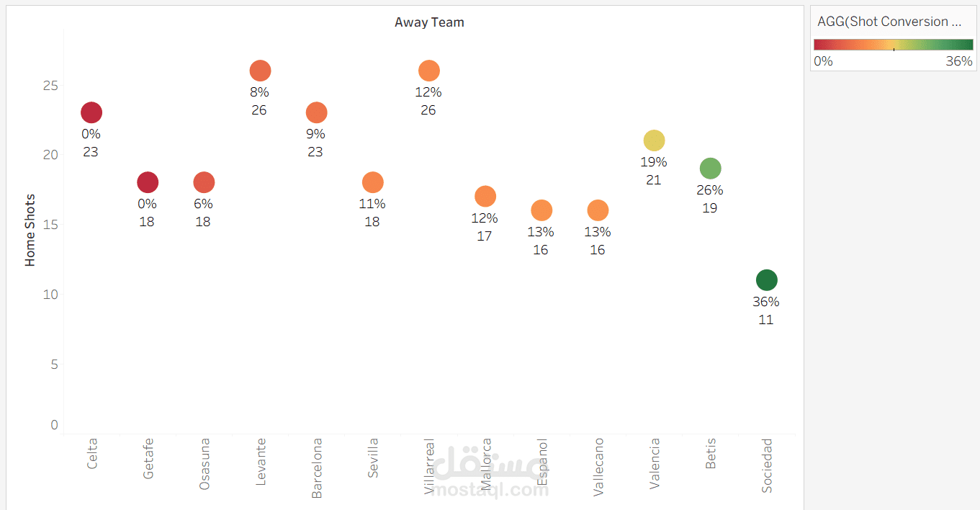Click the Shot Conversion color gradient bar

pos(893,45)
